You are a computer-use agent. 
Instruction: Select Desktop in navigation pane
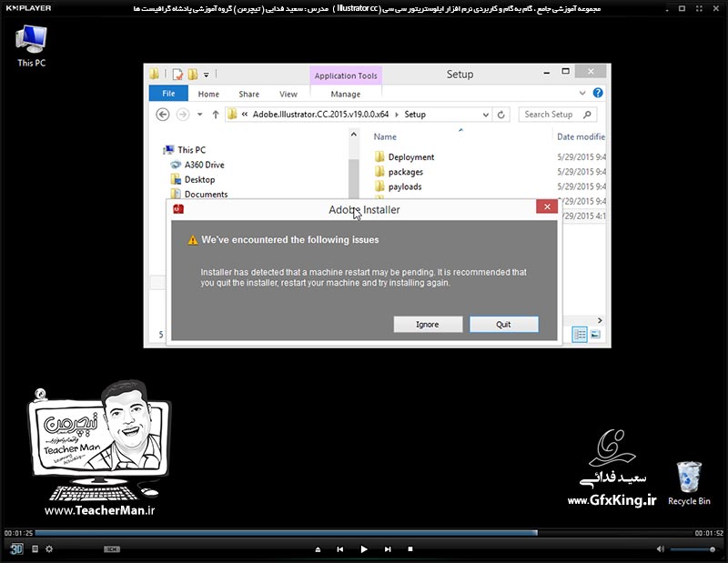199,179
